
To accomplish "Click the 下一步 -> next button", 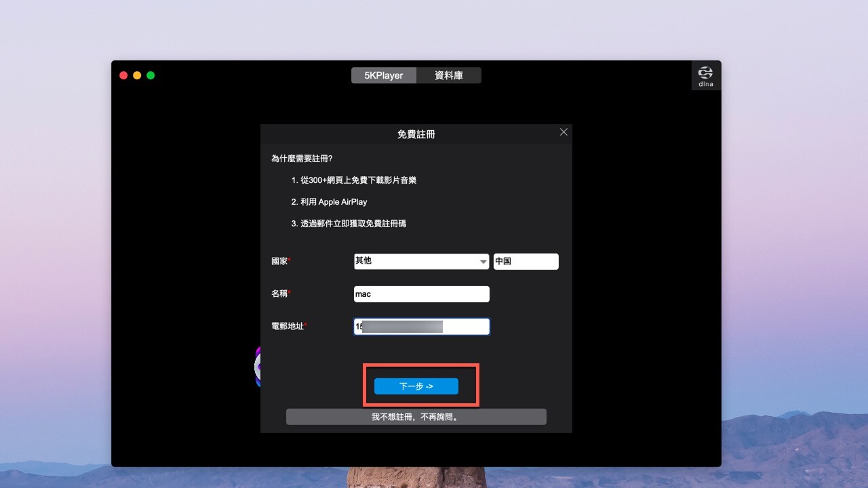I will (416, 386).
